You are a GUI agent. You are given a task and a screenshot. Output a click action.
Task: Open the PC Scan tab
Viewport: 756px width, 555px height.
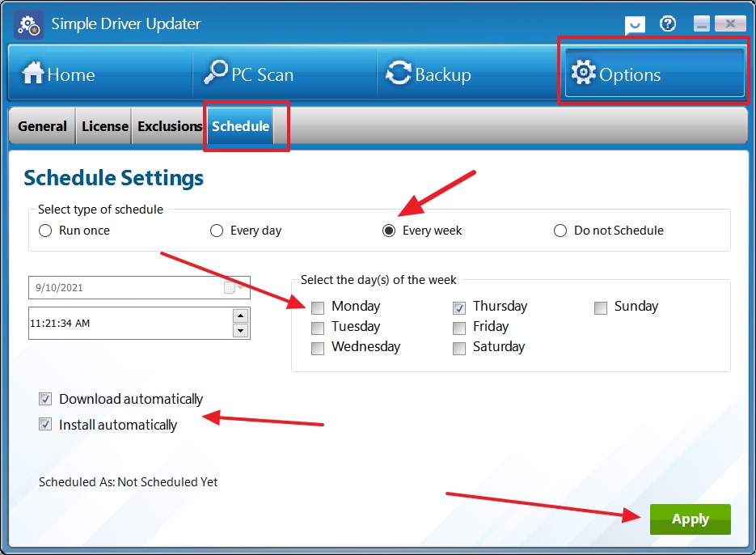[285, 73]
